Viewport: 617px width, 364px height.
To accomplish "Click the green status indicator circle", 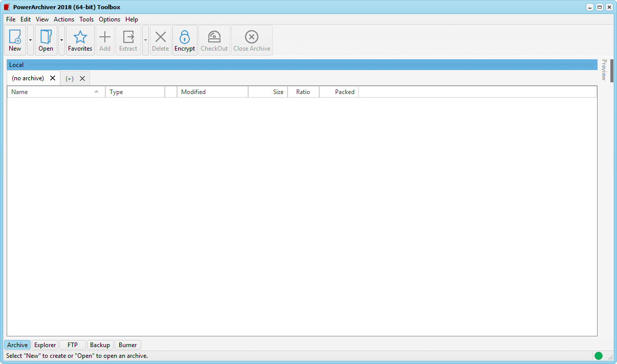I will (598, 356).
